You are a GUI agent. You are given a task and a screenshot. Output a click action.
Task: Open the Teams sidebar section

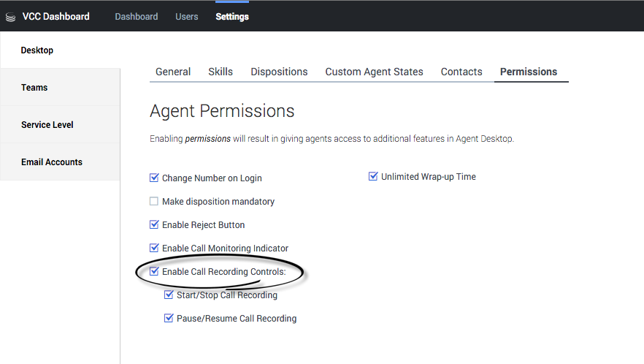[x=34, y=88]
